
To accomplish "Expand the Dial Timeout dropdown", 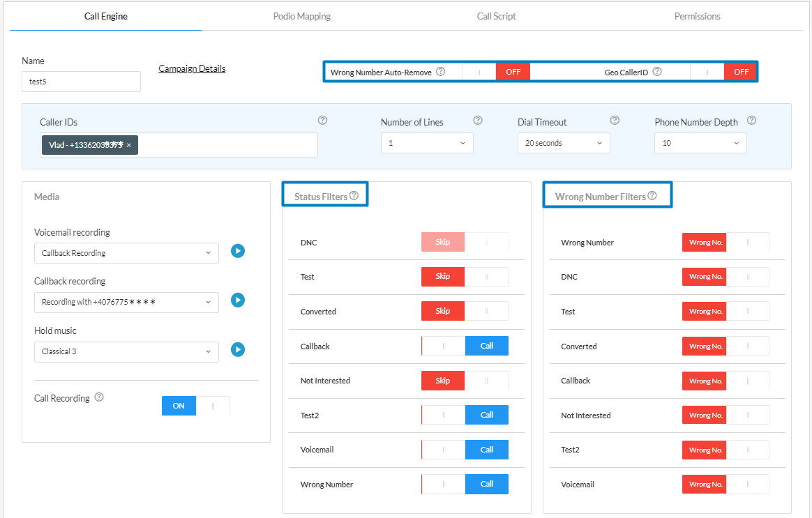I will 564,143.
